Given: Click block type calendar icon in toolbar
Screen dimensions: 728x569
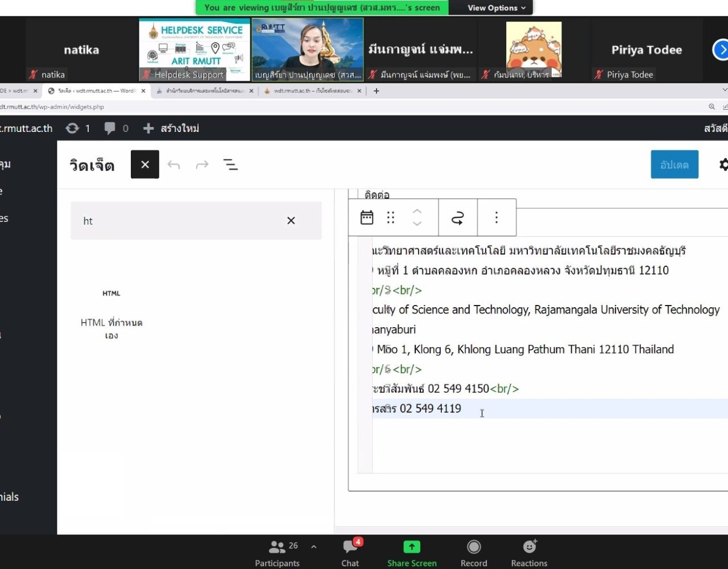Looking at the screenshot, I should pyautogui.click(x=367, y=217).
